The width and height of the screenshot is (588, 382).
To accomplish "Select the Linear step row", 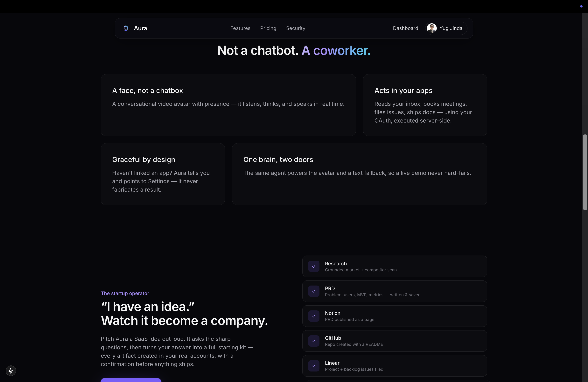I will (395, 366).
